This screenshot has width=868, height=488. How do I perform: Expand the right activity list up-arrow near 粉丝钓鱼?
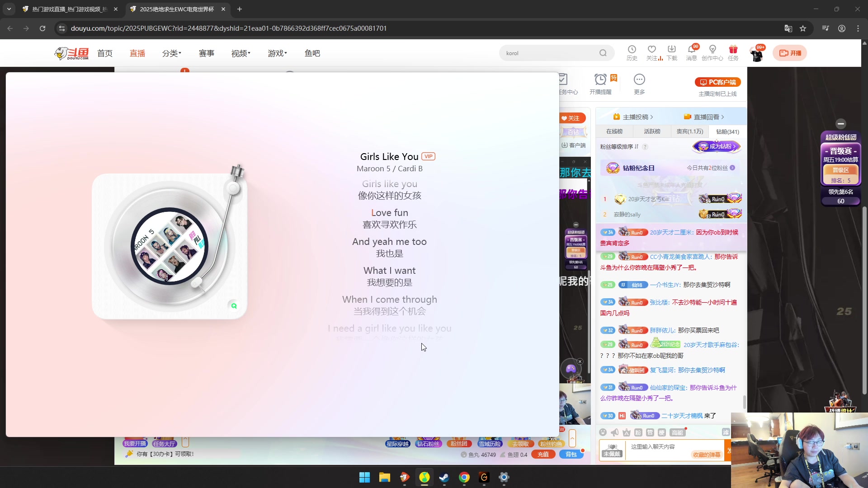coord(572,438)
